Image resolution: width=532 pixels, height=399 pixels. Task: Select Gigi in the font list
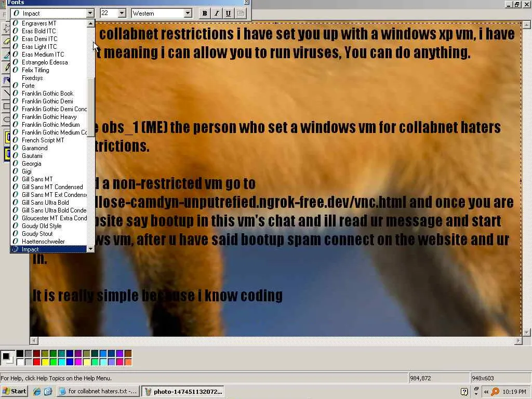48,171
